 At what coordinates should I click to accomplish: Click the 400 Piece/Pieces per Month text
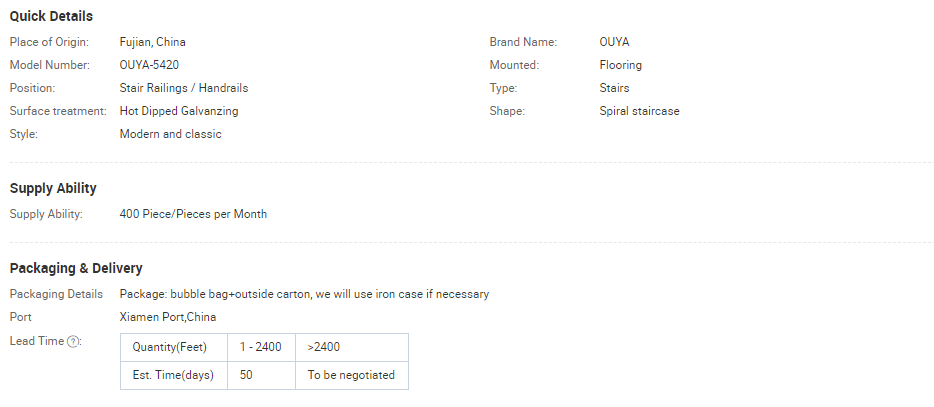pos(193,214)
